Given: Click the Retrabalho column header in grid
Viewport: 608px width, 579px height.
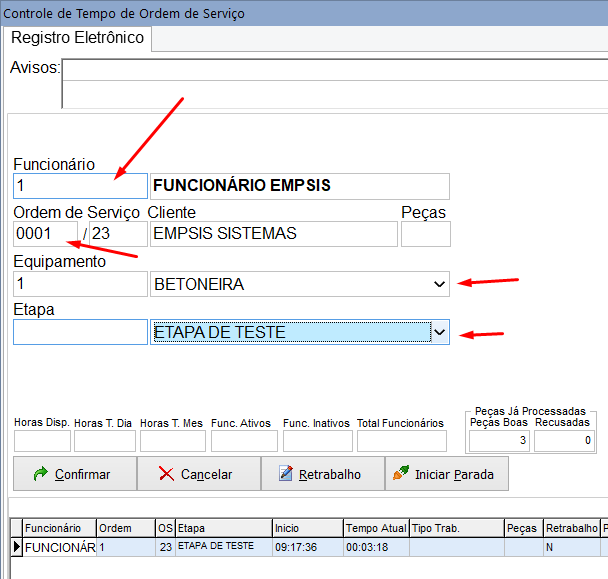Looking at the screenshot, I should [572, 528].
